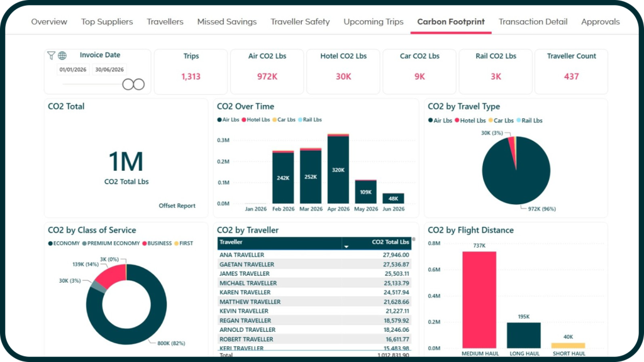
Task: Select the GAETAN TRAVELLER row
Action: (314, 265)
